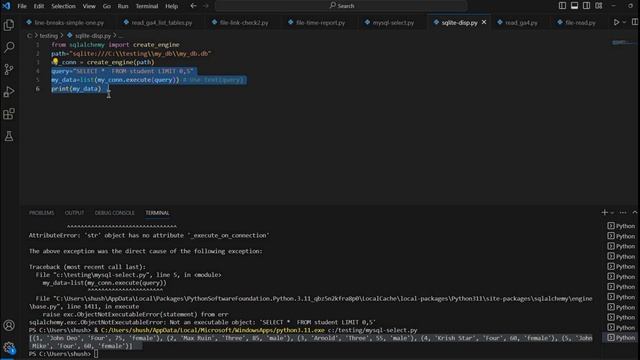
Task: Open the File menu
Action: click(x=22, y=6)
